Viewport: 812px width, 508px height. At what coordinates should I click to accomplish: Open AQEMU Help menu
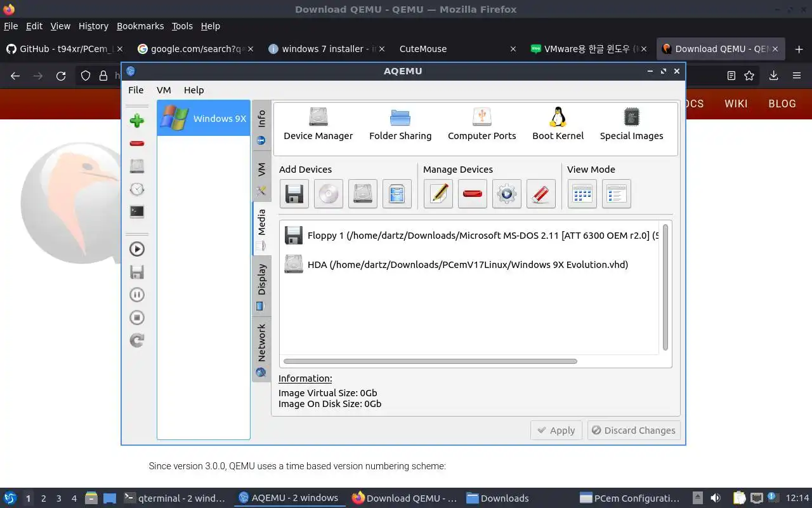(x=193, y=90)
